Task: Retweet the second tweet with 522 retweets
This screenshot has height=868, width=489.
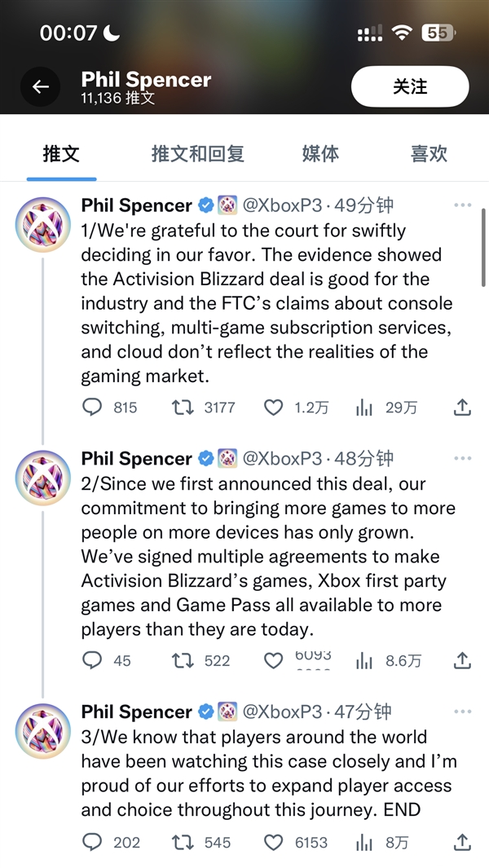Action: tap(183, 660)
